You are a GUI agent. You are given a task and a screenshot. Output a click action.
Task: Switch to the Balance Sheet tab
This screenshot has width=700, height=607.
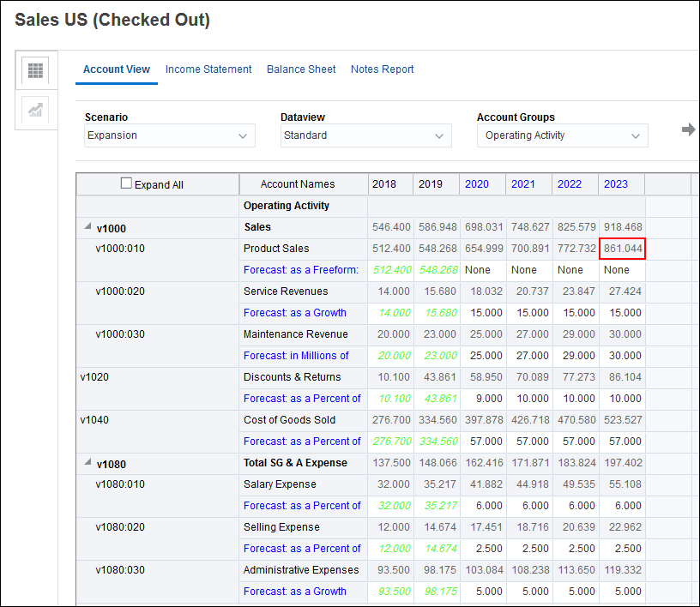(x=301, y=69)
